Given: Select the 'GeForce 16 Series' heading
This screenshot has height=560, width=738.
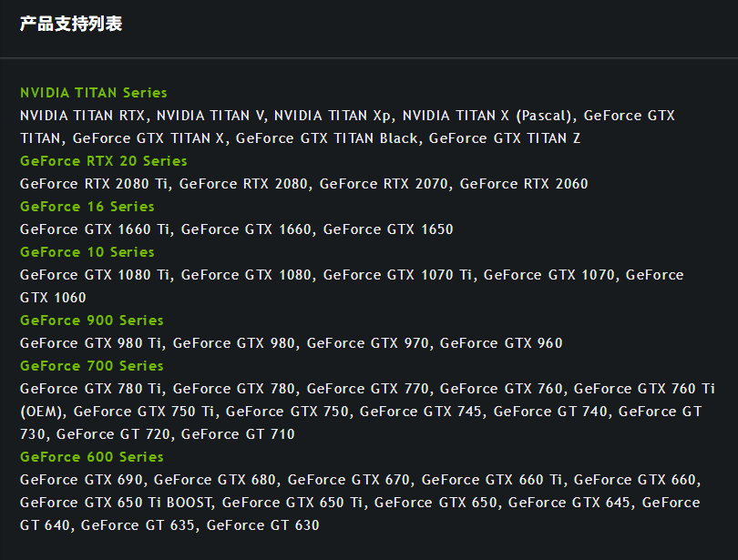Looking at the screenshot, I should 87,207.
